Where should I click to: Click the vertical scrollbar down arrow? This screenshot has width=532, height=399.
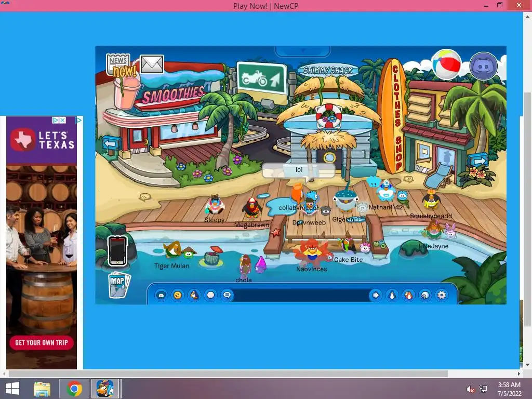(528, 365)
